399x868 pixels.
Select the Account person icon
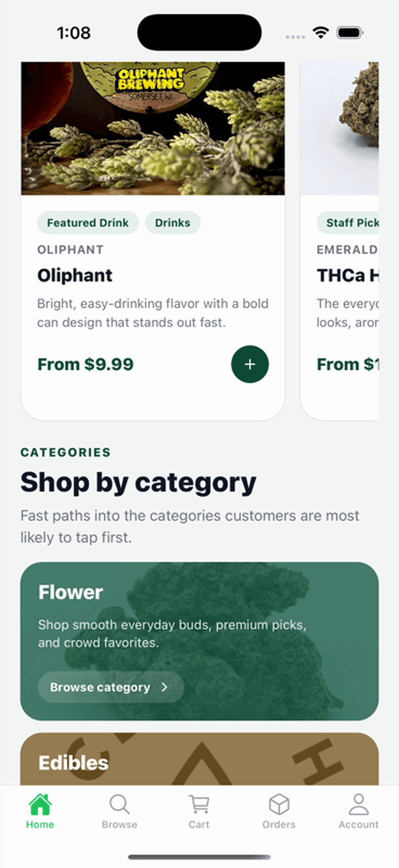pyautogui.click(x=358, y=805)
